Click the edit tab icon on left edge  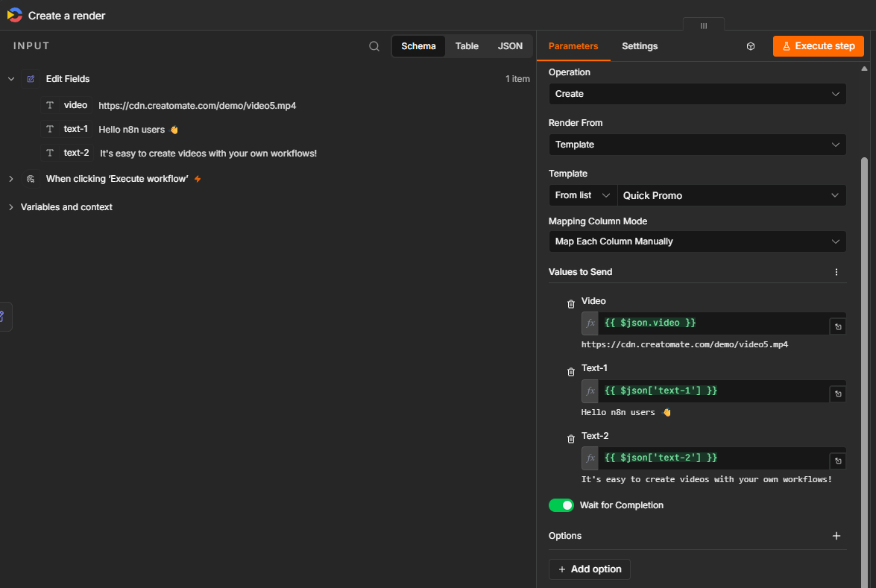click(x=3, y=317)
